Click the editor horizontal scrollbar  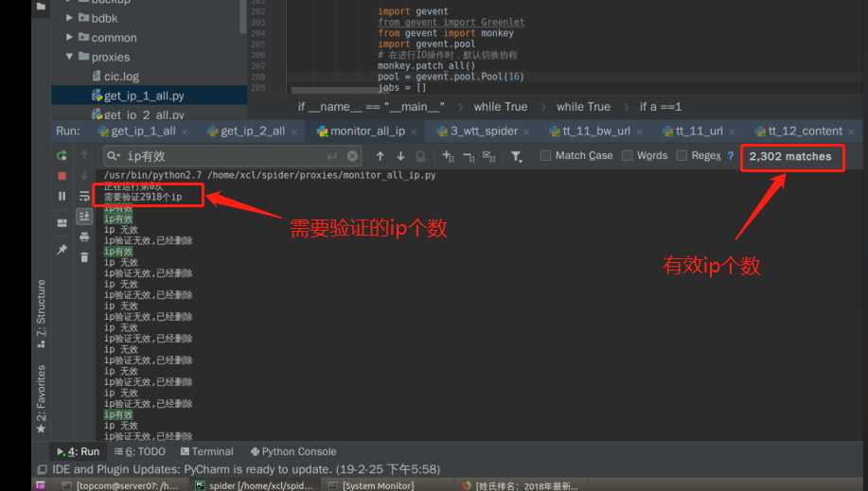point(335,90)
